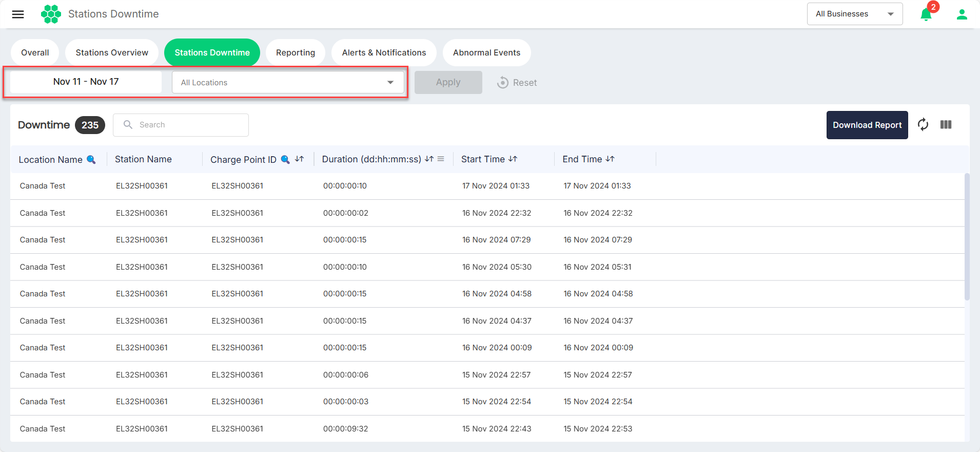Go to the Abnormal Events tab

click(486, 52)
